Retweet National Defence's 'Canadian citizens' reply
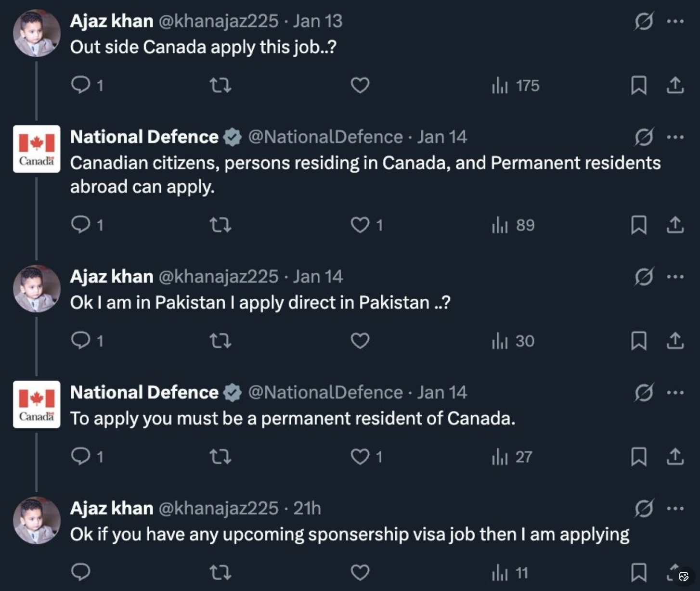 click(x=220, y=225)
